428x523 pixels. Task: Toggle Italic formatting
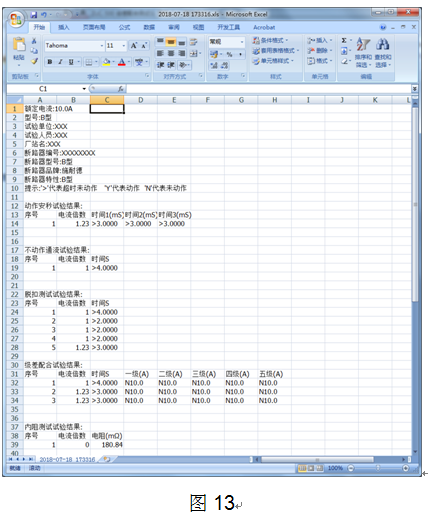pos(60,62)
